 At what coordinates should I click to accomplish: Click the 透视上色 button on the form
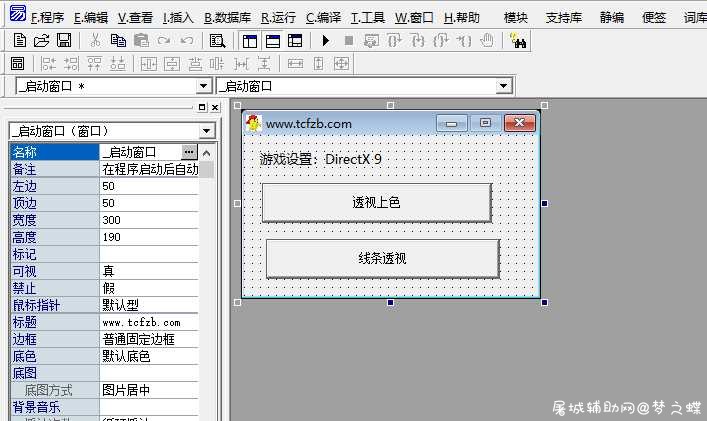pos(376,202)
